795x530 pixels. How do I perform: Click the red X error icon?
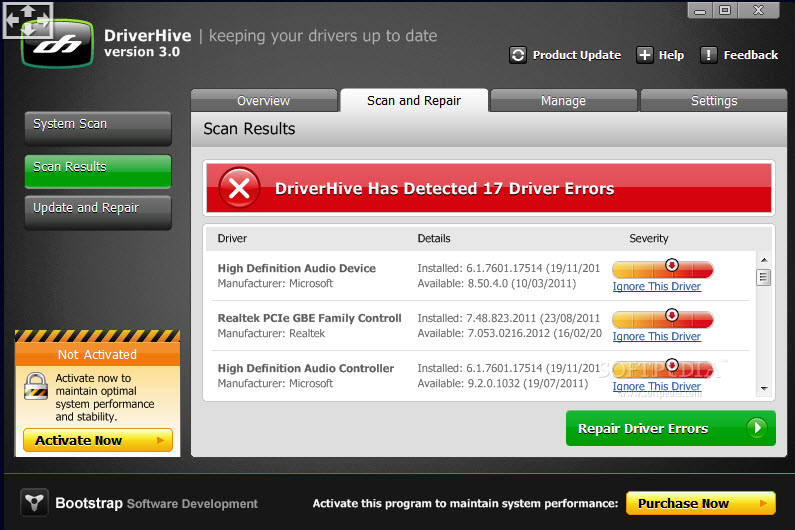coord(239,188)
